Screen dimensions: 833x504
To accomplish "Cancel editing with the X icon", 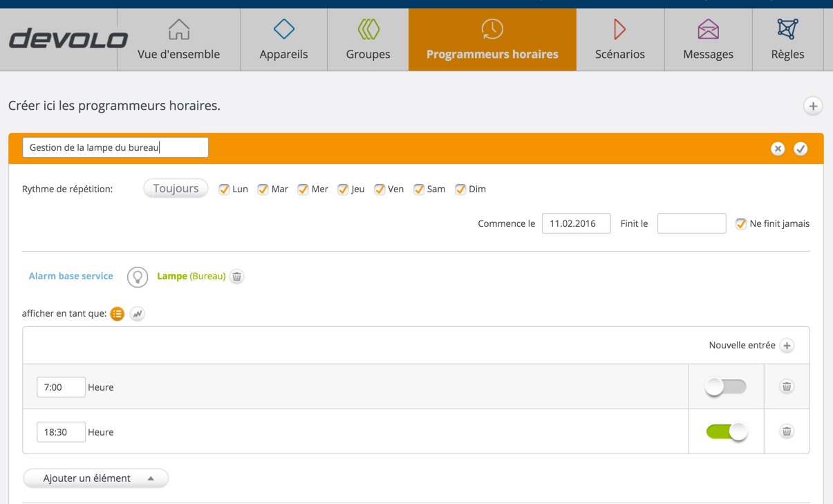I will 778,149.
